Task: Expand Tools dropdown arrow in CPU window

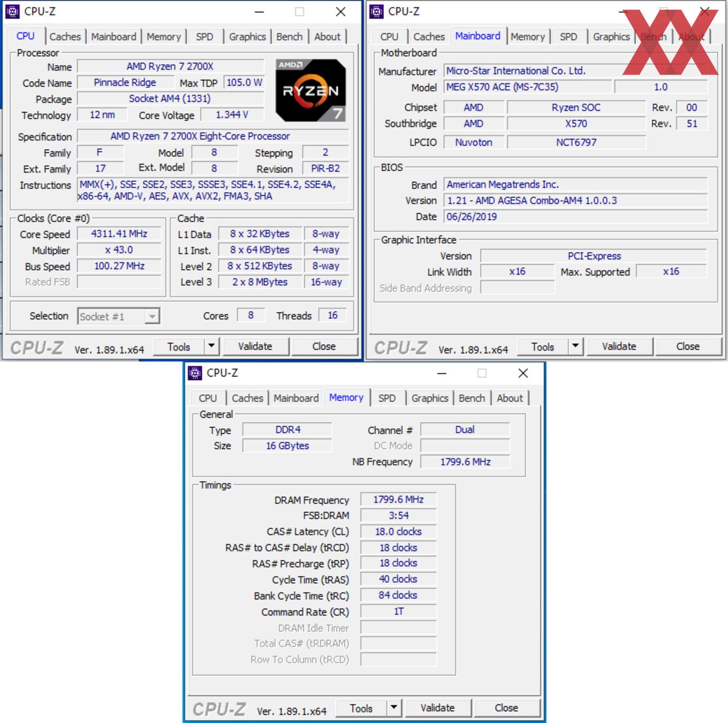Action: [211, 346]
